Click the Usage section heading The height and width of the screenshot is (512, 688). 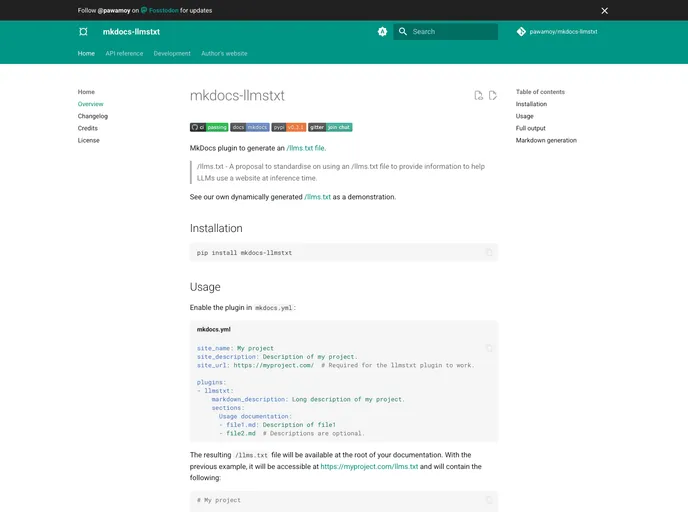[205, 287]
